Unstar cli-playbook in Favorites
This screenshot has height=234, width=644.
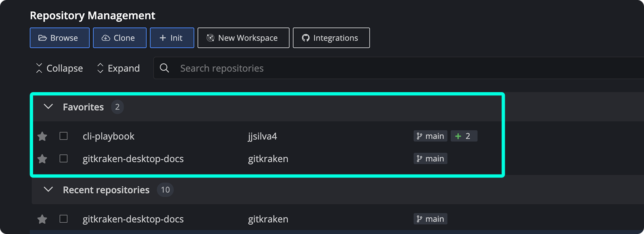pos(42,137)
